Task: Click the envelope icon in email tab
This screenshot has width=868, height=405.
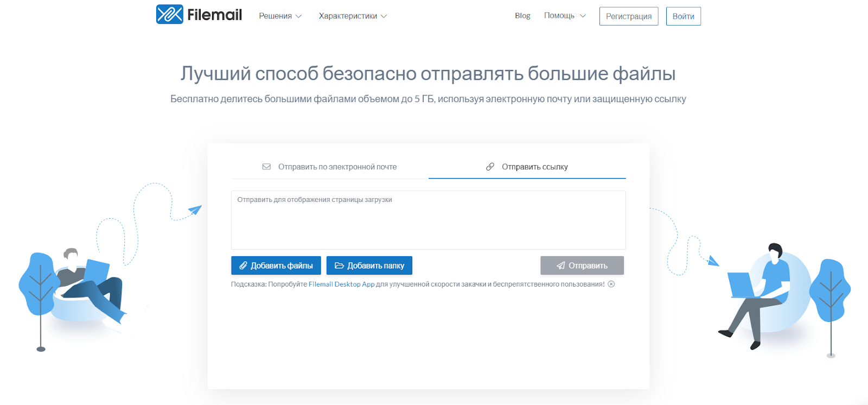Action: pyautogui.click(x=266, y=167)
